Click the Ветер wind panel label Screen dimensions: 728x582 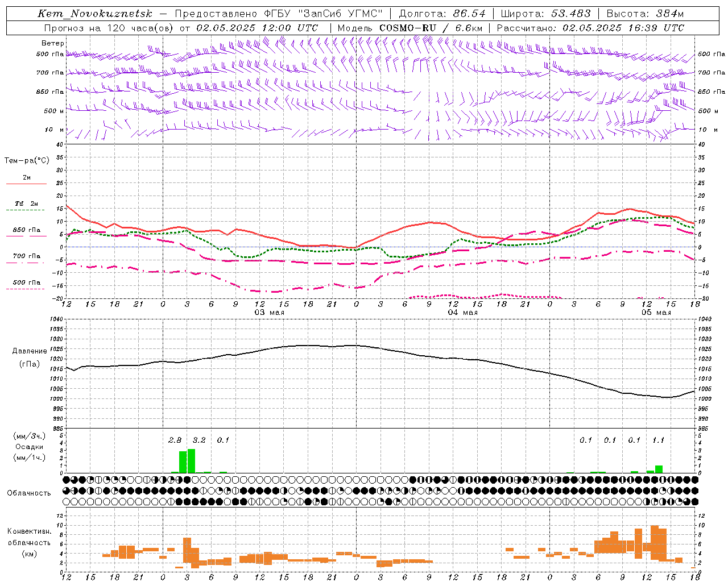(53, 43)
